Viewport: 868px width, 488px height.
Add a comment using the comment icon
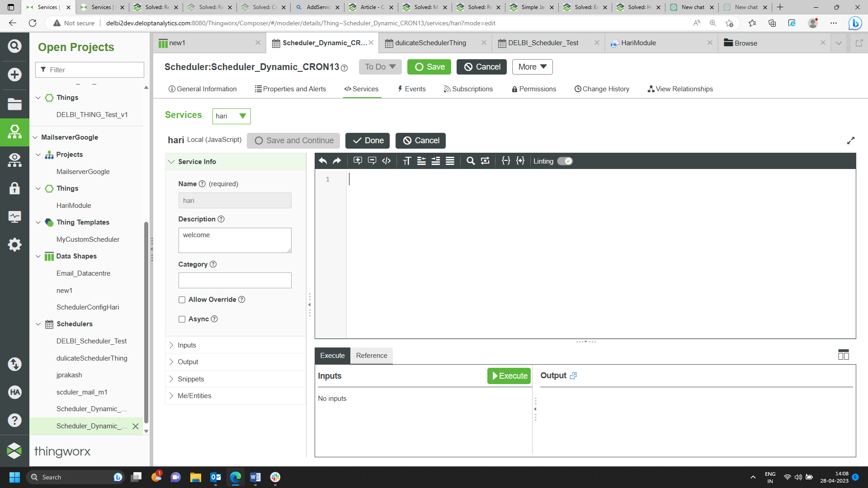(358, 161)
